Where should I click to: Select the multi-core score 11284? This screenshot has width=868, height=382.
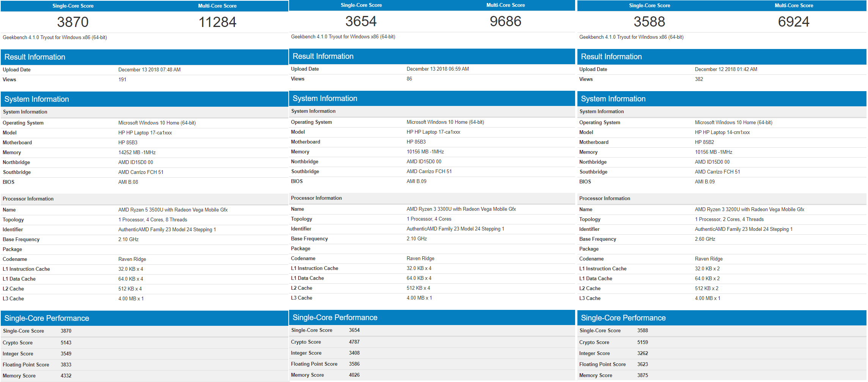(217, 22)
